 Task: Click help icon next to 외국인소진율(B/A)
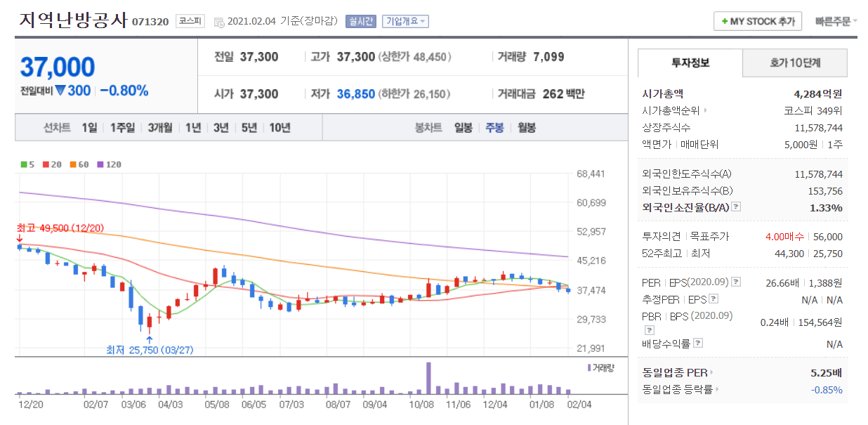click(x=736, y=207)
